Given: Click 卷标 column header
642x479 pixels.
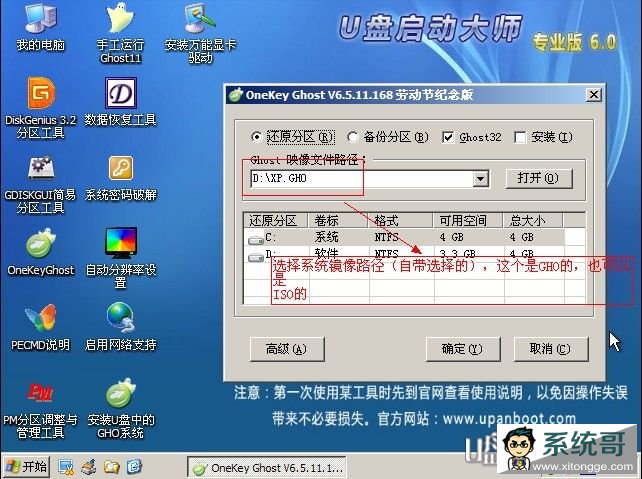Looking at the screenshot, I should [339, 221].
